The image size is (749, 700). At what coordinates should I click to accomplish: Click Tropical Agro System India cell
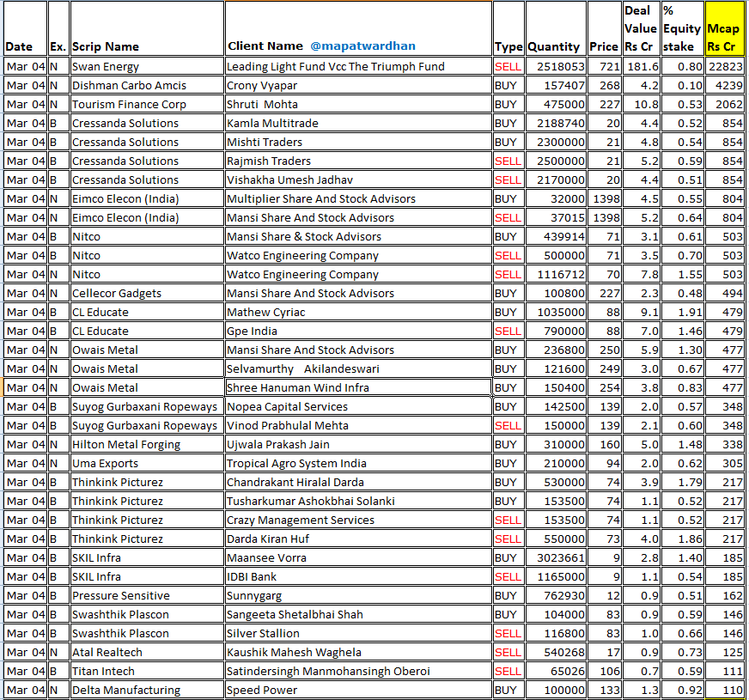point(358,464)
